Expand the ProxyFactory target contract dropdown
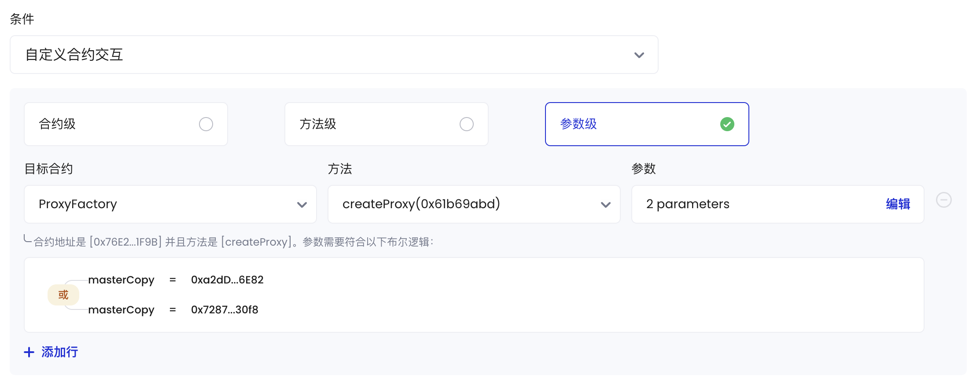The width and height of the screenshot is (980, 390). (x=170, y=204)
